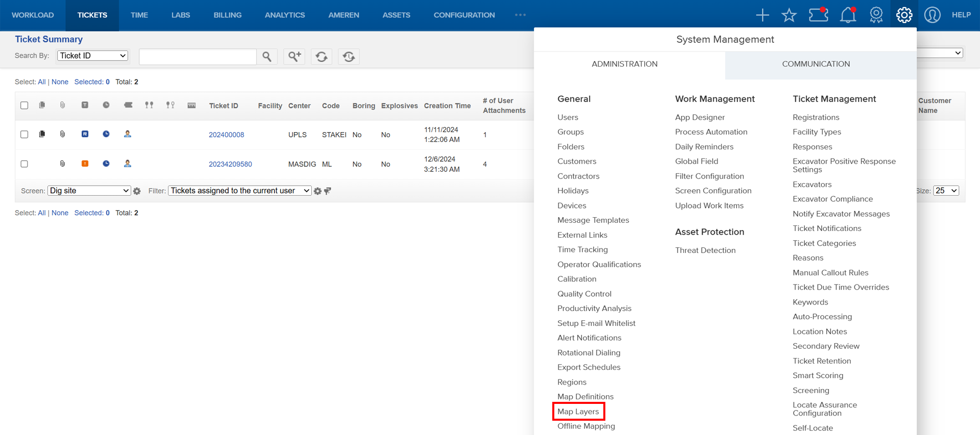
Task: Open Registrations under Ticket Management
Action: pos(816,117)
